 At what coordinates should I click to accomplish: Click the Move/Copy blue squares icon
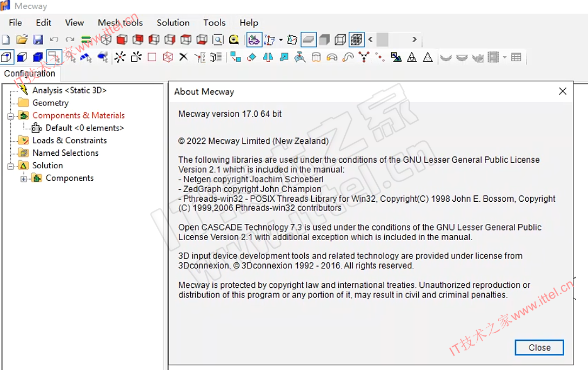tap(236, 57)
